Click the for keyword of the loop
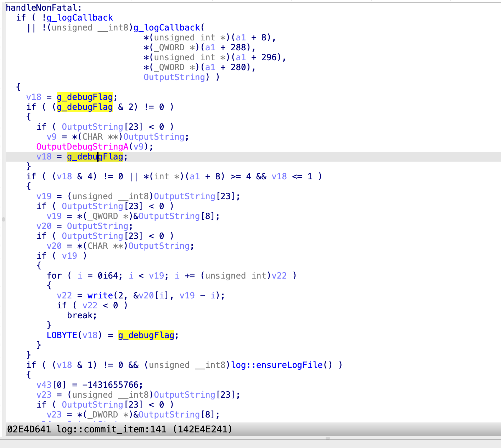 54,276
